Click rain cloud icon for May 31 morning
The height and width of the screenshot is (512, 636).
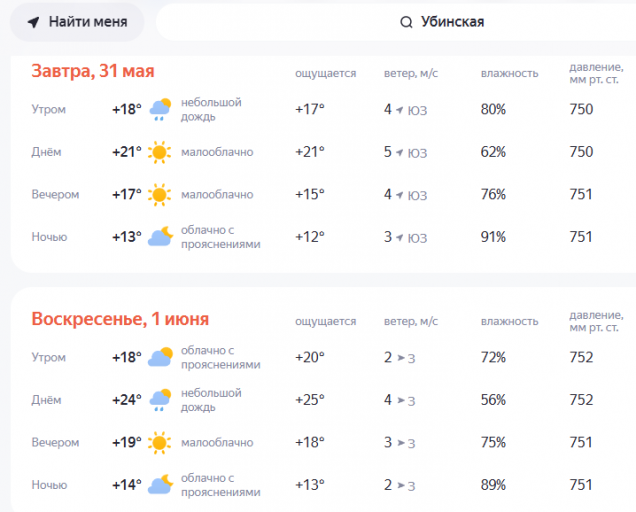[160, 110]
